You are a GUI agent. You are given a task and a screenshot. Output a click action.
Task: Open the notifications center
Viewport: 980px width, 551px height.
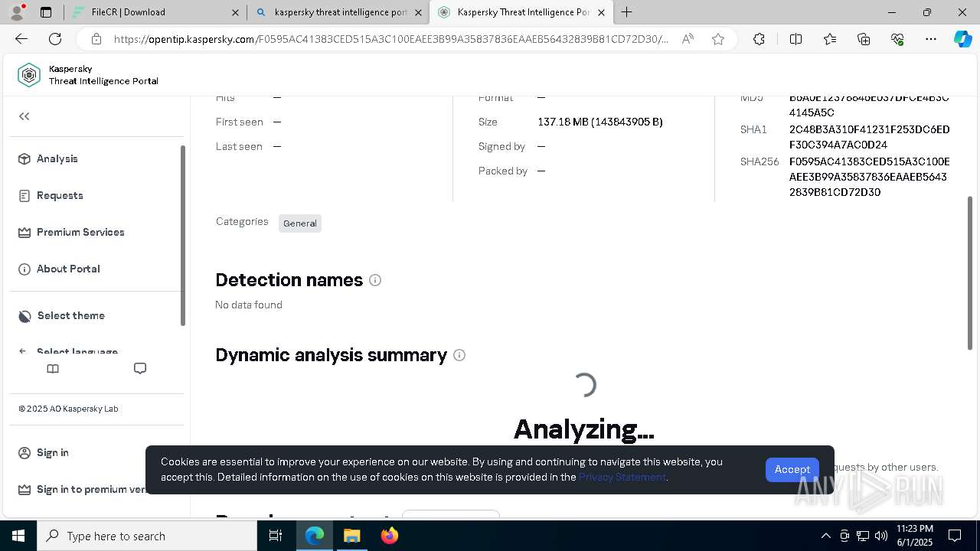[955, 536]
